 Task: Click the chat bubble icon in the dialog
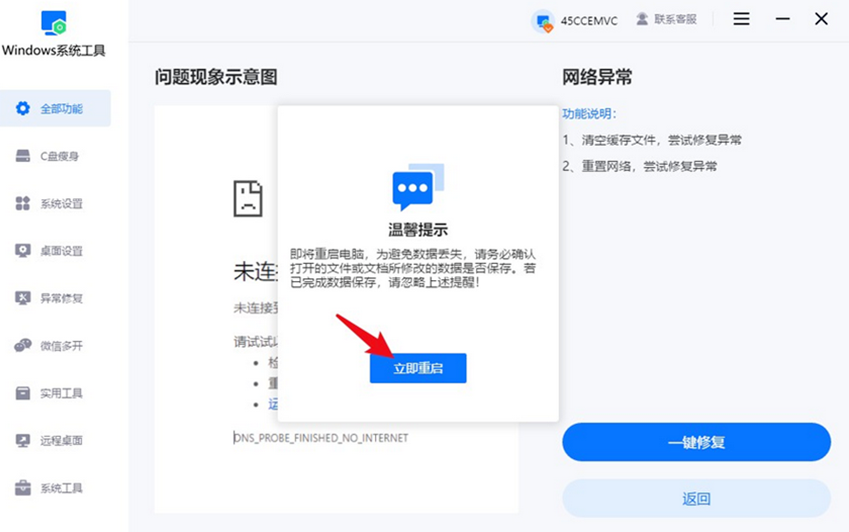click(x=417, y=187)
